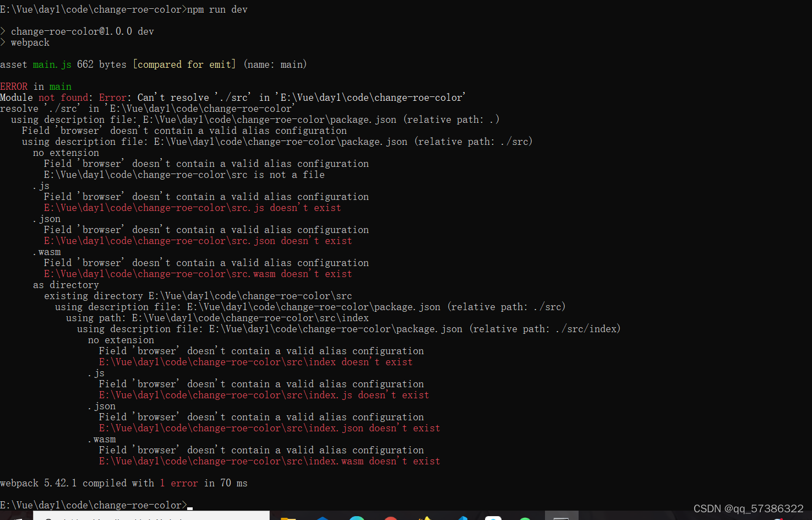812x520 pixels.
Task: Click the red '1 error' text in summary
Action: [x=179, y=483]
